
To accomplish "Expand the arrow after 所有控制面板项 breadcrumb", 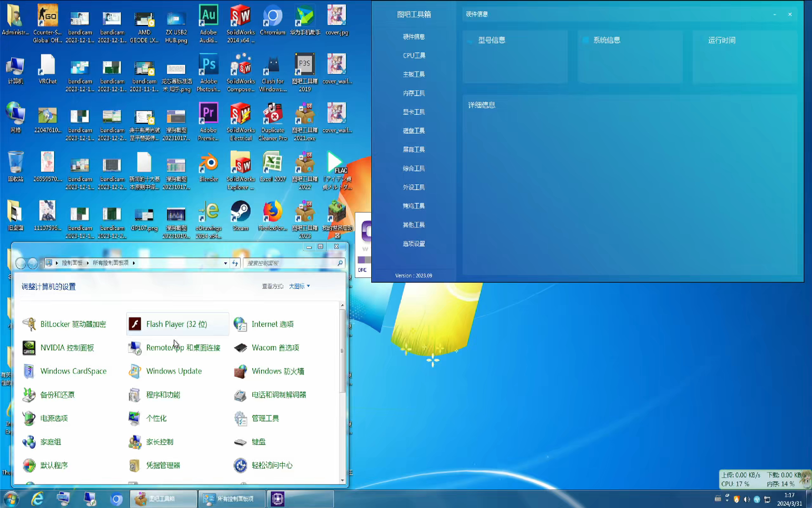I will tap(134, 263).
